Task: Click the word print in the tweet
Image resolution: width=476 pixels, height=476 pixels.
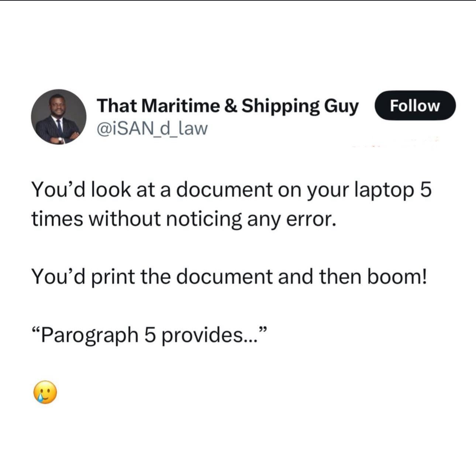Action: pos(113,277)
